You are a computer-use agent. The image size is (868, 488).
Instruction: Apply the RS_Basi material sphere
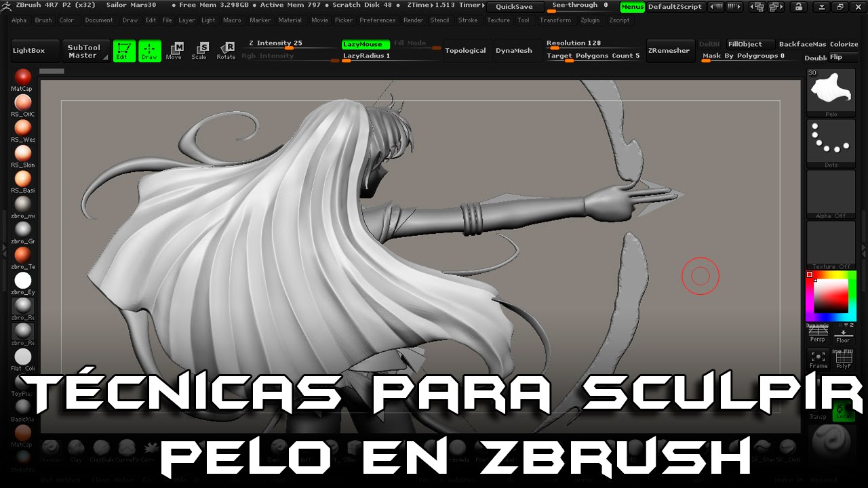click(x=23, y=178)
